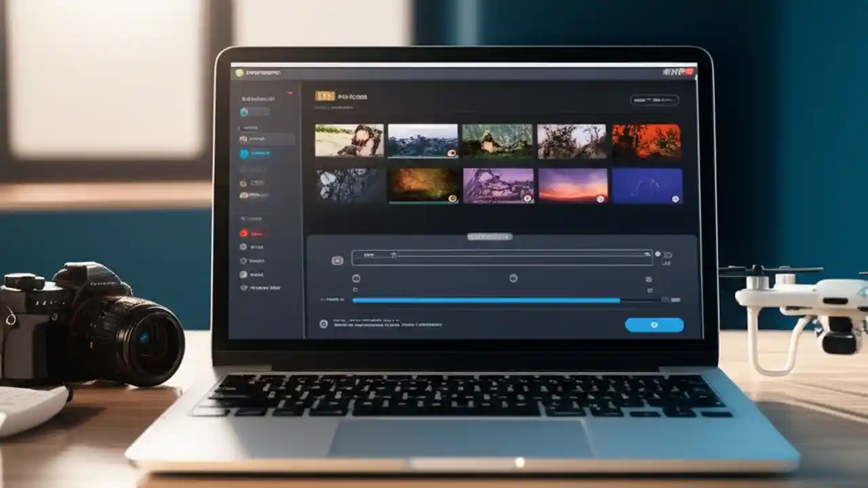
Task: Select the clock history icon inside the file path bar
Action: (393, 256)
